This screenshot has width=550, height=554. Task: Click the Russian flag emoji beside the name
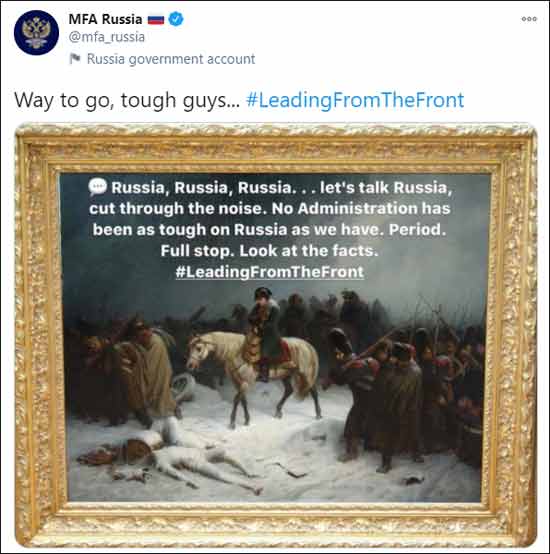click(156, 19)
